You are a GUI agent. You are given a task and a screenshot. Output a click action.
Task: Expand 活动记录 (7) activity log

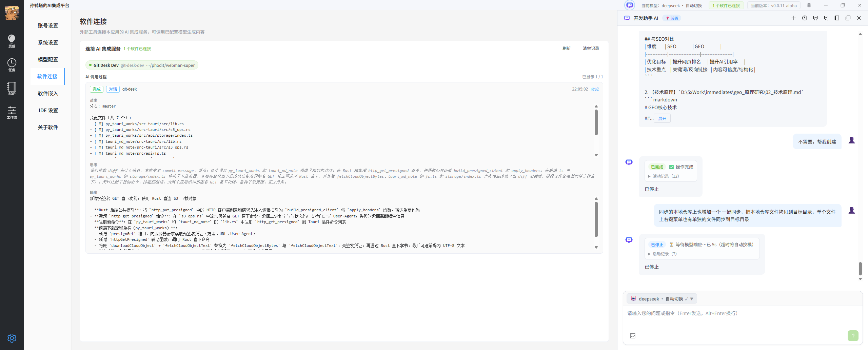[663, 254]
